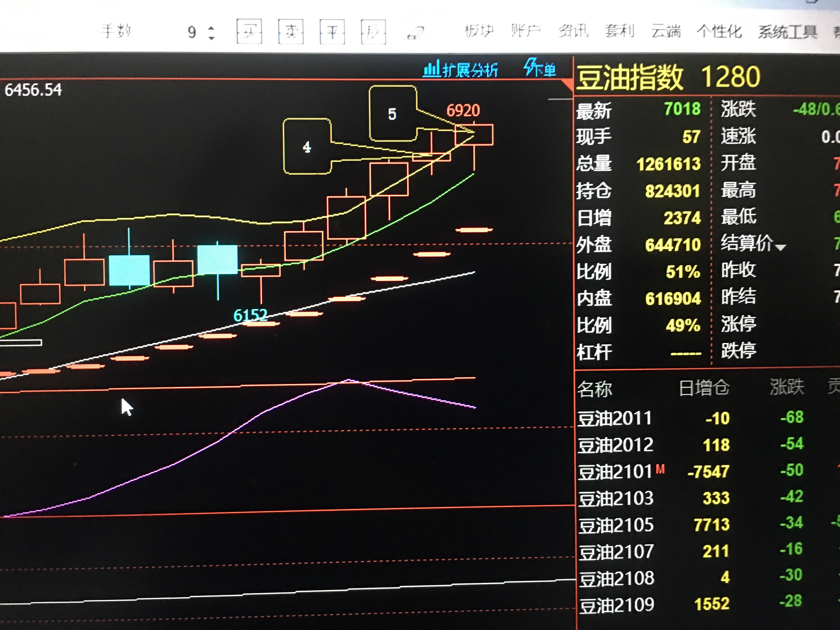Click the cyan candlestick above 6152
This screenshot has height=630, width=840.
pyautogui.click(x=217, y=260)
